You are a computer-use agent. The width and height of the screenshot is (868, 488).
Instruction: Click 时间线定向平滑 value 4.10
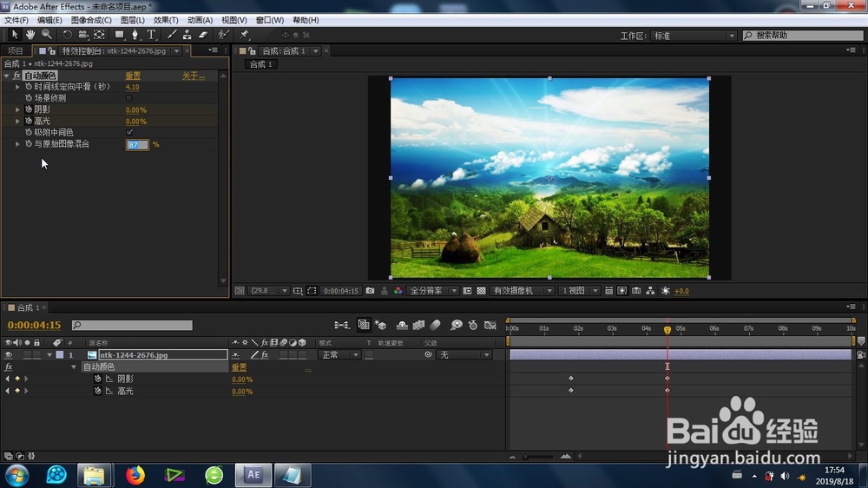click(132, 87)
